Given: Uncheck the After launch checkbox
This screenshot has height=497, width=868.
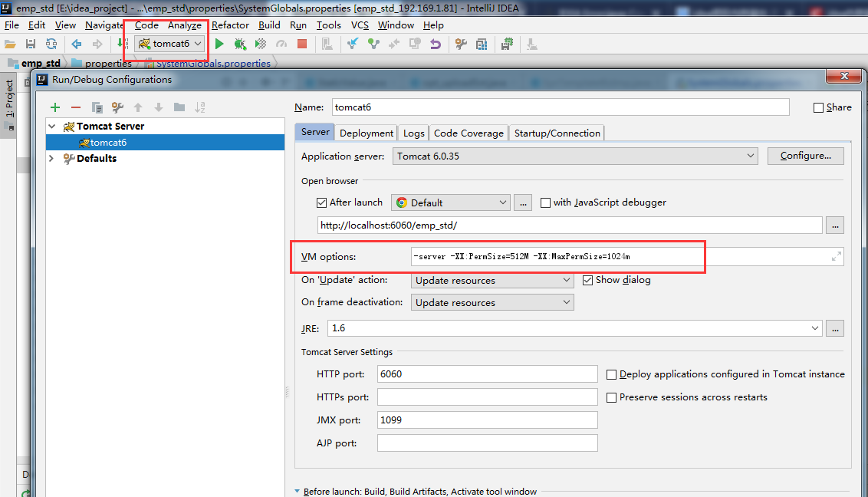Looking at the screenshot, I should 321,202.
